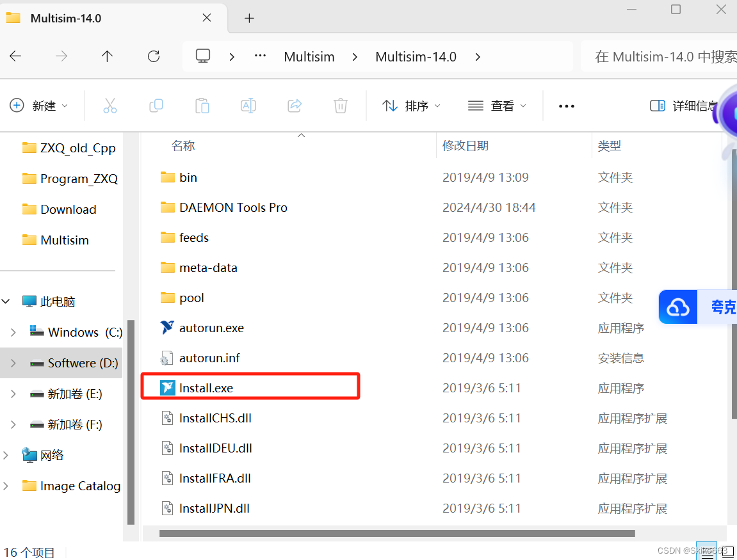737x560 pixels.
Task: Click the 夸克 cloud button label
Action: click(723, 307)
